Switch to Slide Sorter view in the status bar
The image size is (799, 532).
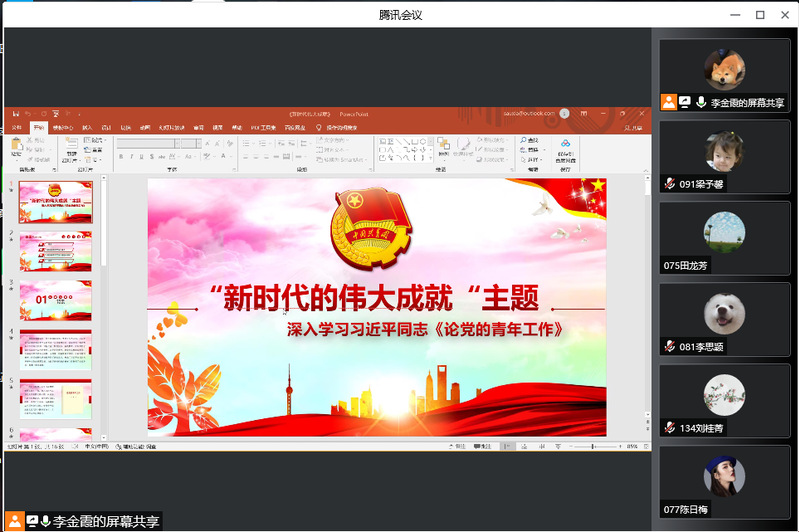pyautogui.click(x=524, y=446)
